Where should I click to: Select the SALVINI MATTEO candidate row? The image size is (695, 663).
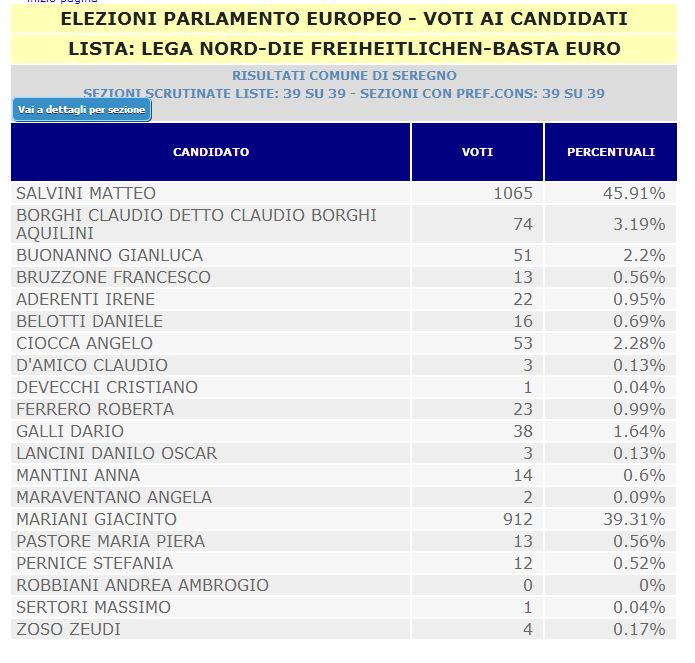click(86, 193)
